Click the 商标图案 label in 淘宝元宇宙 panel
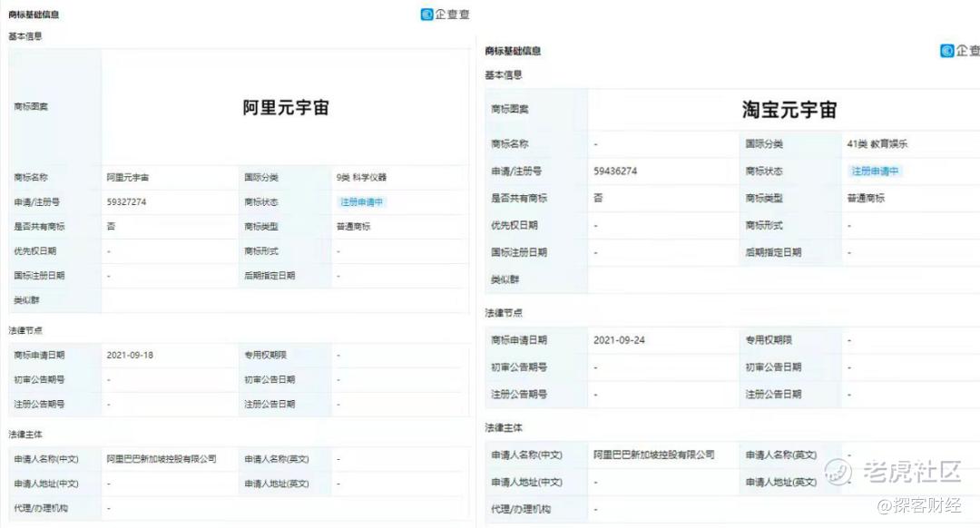This screenshot has width=980, height=528. click(509, 109)
